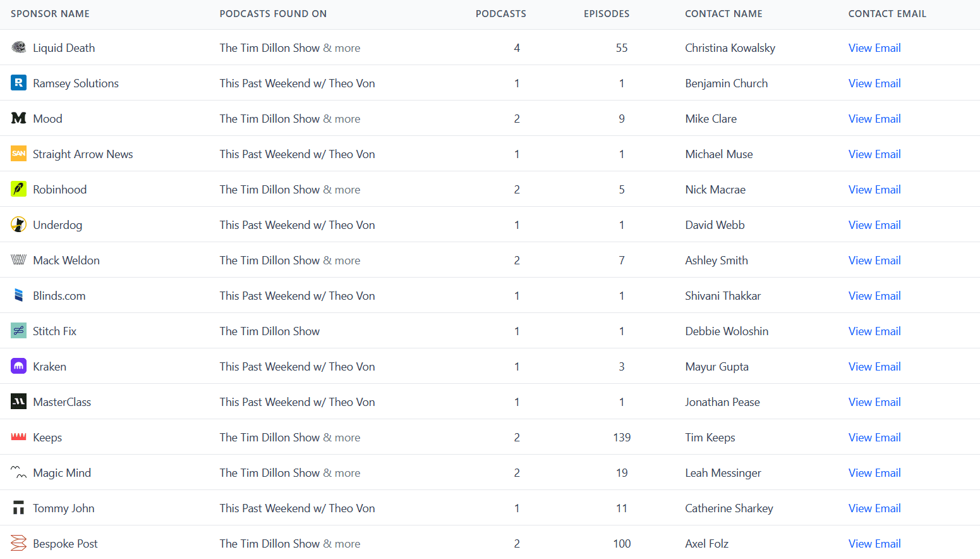View Email for Mack Weldon

click(874, 260)
